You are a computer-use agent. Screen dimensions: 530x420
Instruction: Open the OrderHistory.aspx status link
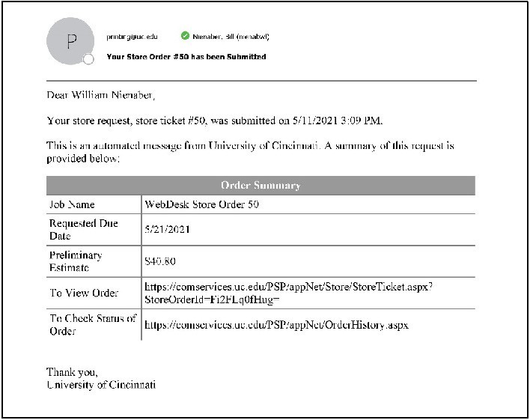pyautogui.click(x=276, y=325)
